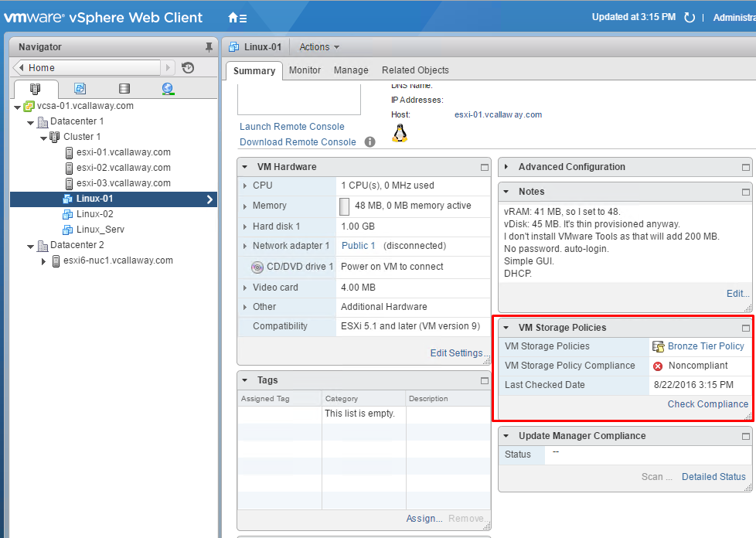Expand the Network adapter 1 details
The width and height of the screenshot is (756, 538).
[245, 247]
